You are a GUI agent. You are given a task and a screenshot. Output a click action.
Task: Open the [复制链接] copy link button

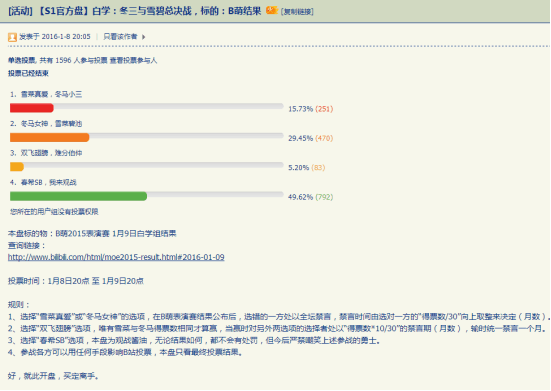[297, 12]
